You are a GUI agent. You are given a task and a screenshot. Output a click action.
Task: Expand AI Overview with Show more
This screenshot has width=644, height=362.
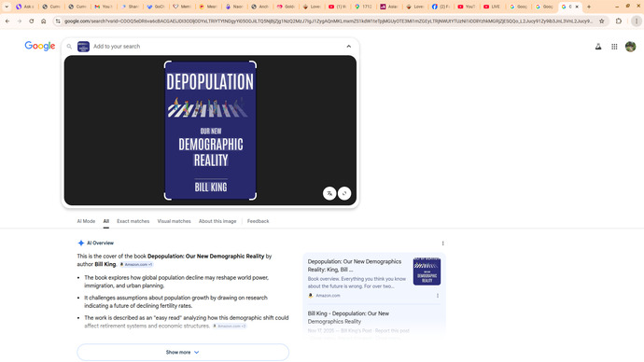click(x=183, y=352)
